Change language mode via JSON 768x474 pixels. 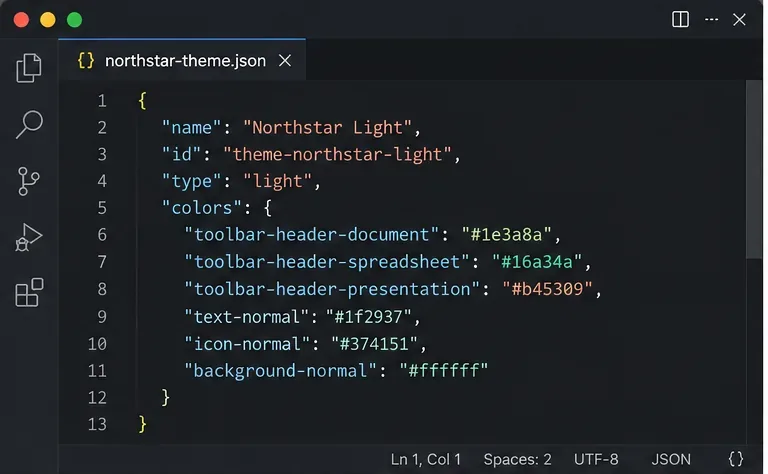point(671,459)
